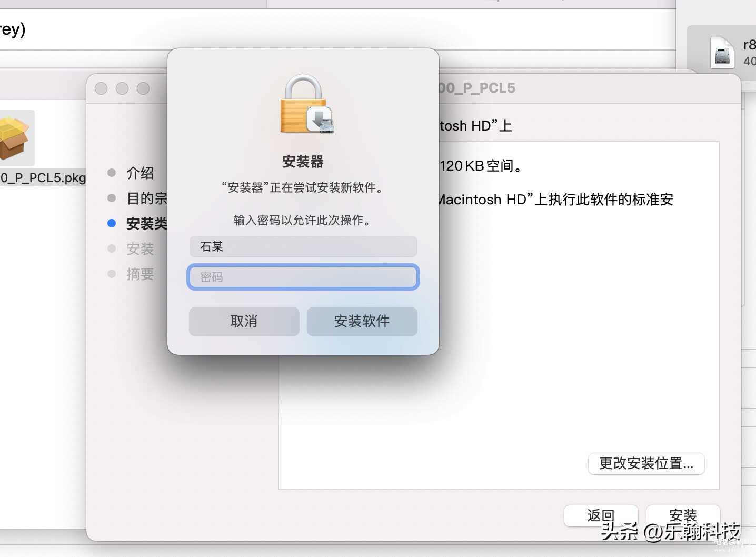
Task: Select the 介绍 sidebar step
Action: coord(140,173)
